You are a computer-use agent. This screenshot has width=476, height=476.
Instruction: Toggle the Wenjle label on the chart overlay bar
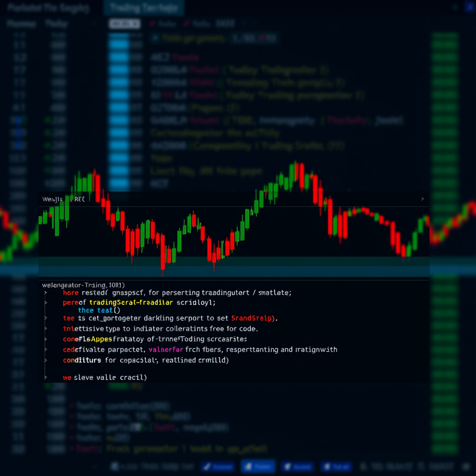click(51, 199)
